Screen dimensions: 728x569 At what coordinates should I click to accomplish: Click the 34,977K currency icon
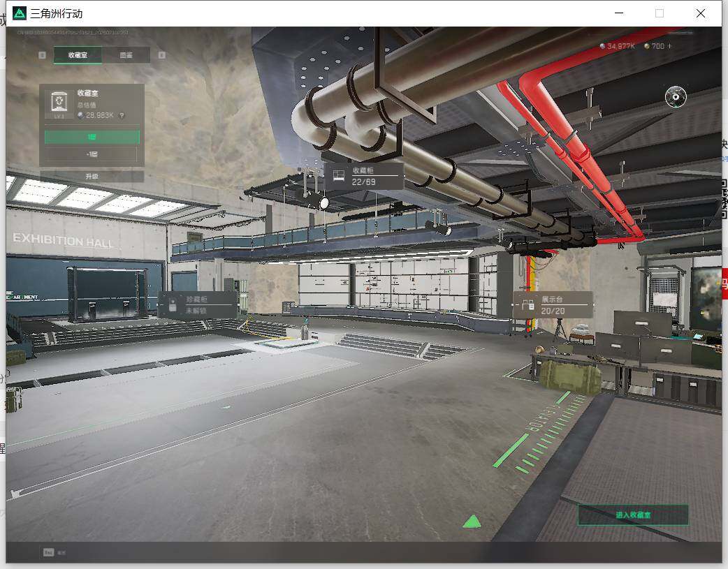point(602,46)
